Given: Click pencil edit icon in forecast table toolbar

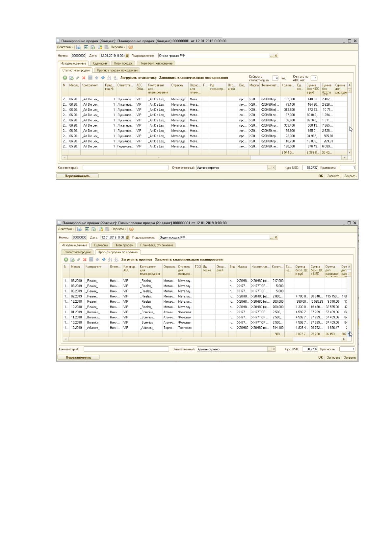Looking at the screenshot, I should pyautogui.click(x=78, y=260).
